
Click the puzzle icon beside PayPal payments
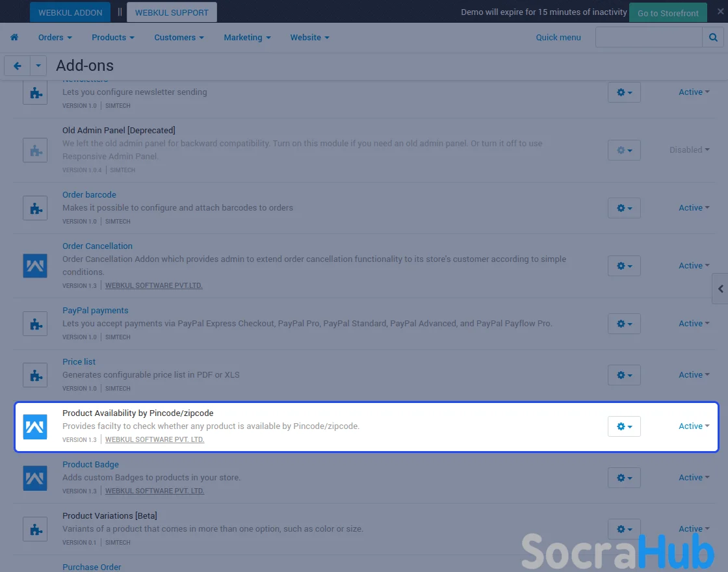[35, 324]
